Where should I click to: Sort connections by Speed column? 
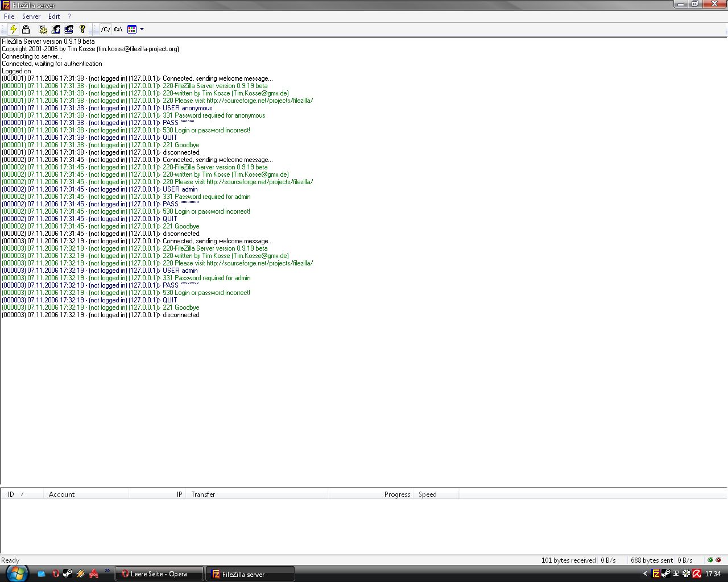436,494
